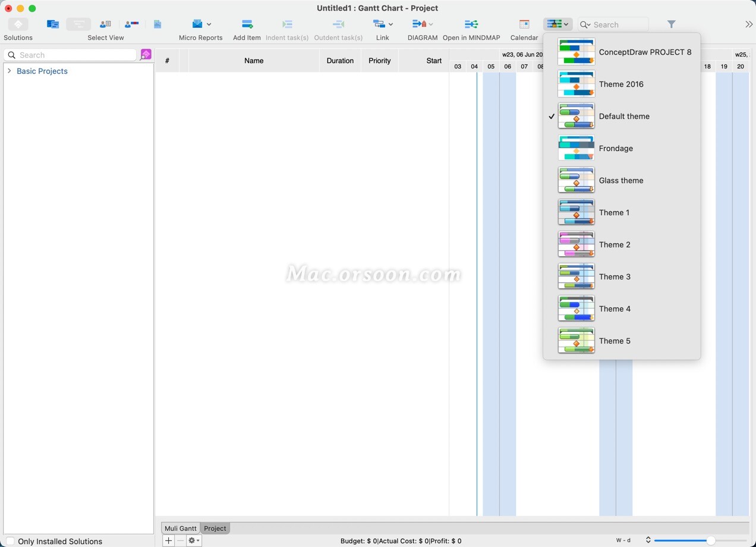This screenshot has width=756, height=547.
Task: Open the DIAGRAM dropdown arrow
Action: click(430, 24)
